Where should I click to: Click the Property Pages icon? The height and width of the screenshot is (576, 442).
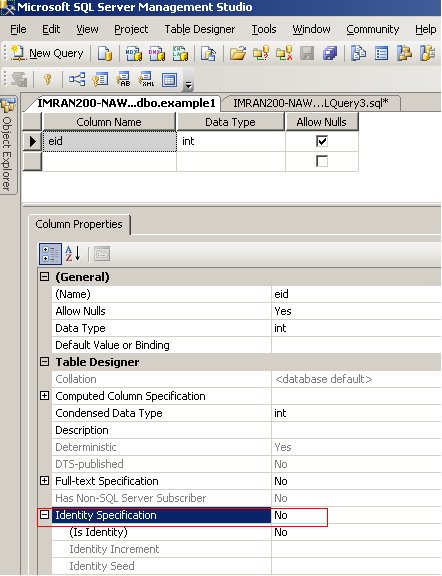pos(102,254)
